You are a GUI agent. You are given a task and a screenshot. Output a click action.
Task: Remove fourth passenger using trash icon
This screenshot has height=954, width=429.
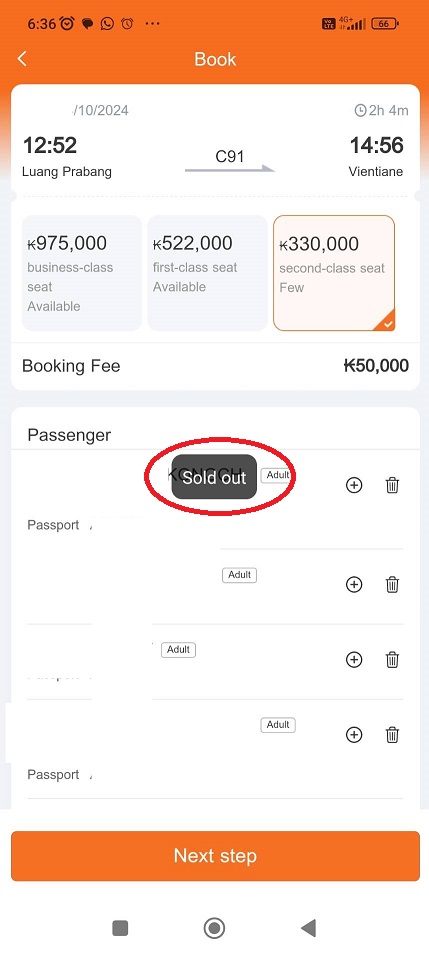click(392, 735)
